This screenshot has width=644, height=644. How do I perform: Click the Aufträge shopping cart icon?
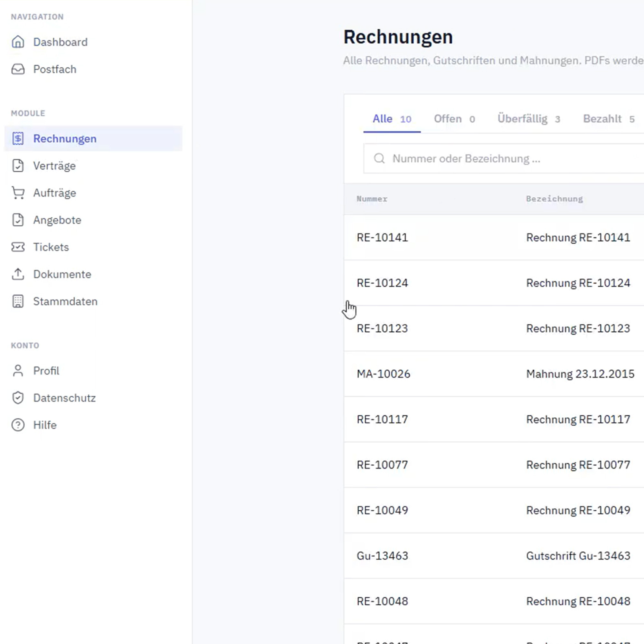18,193
